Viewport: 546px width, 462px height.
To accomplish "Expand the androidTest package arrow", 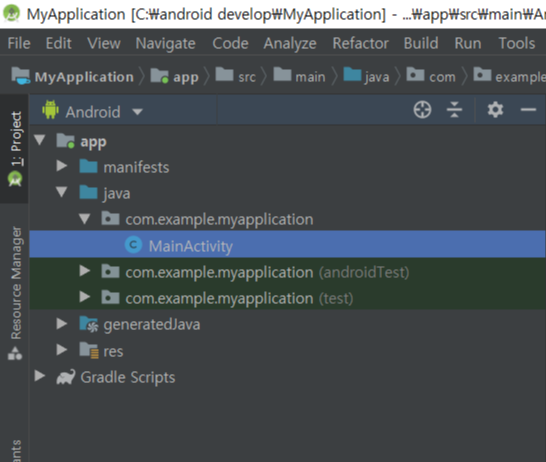I will coord(85,271).
